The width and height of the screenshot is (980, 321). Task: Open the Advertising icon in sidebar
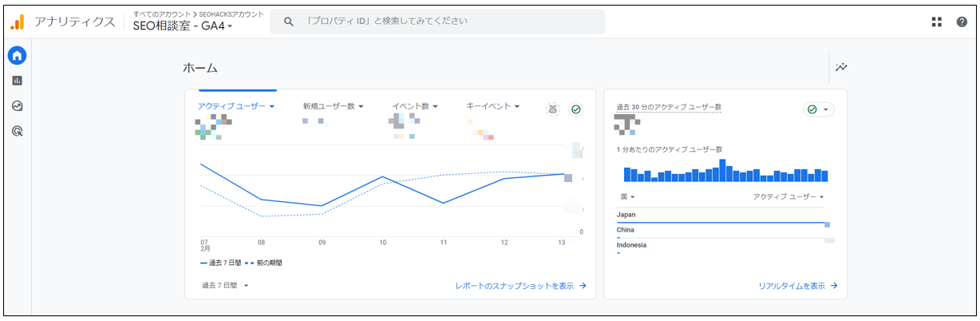17,131
